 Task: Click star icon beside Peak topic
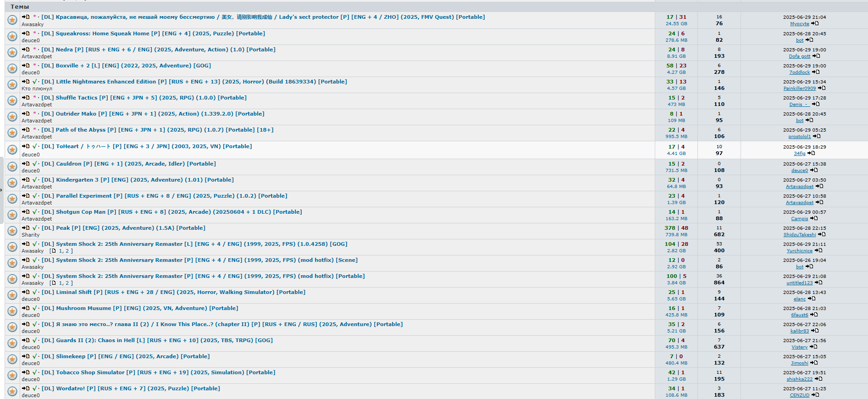coord(12,231)
